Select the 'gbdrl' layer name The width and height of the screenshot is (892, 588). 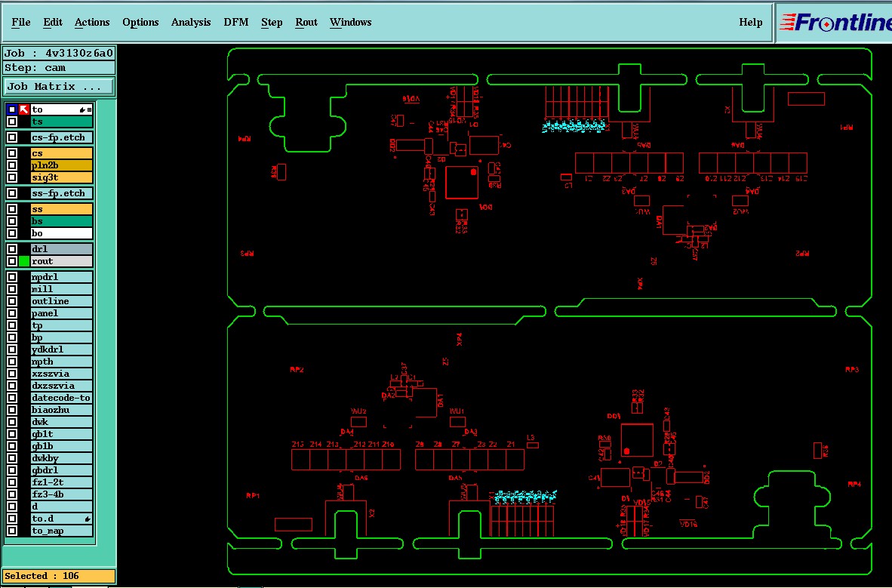point(61,470)
